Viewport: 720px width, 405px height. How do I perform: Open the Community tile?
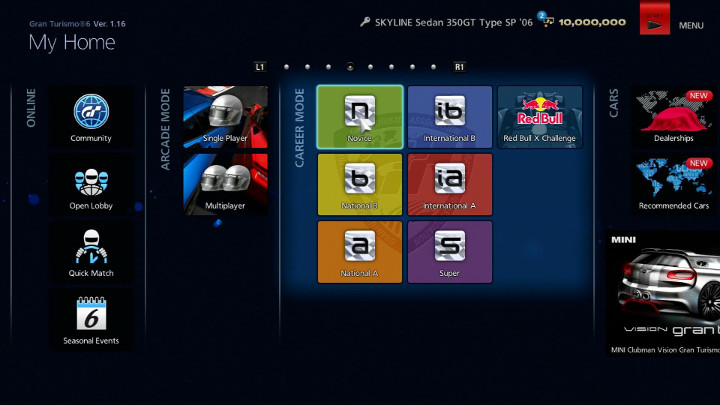91,117
